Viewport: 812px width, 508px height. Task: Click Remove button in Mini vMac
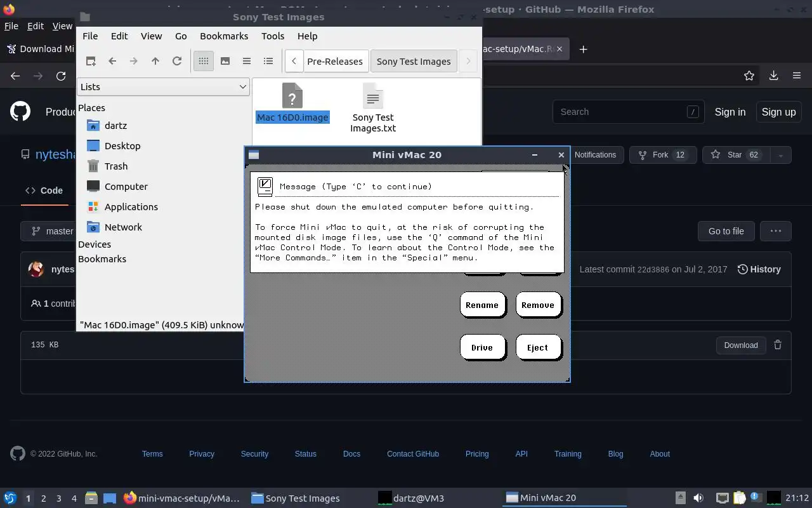[x=538, y=305]
